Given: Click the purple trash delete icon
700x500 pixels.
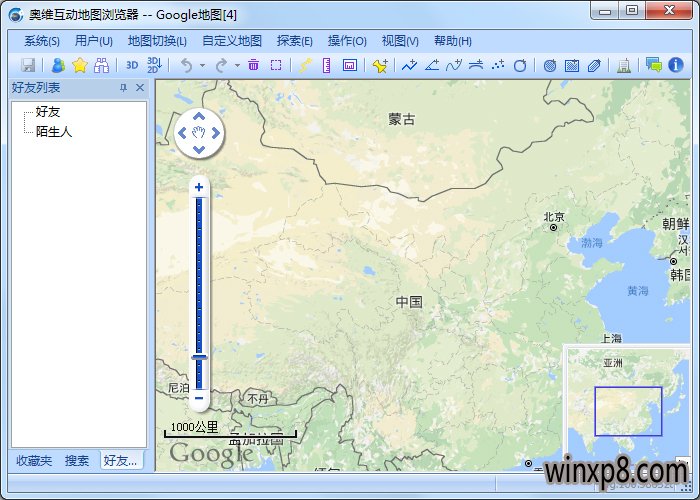Looking at the screenshot, I should 254,65.
